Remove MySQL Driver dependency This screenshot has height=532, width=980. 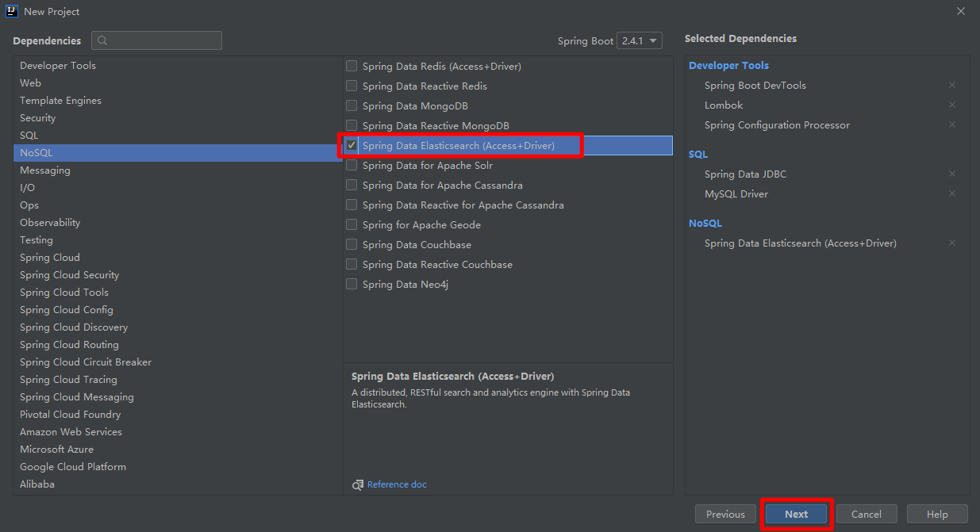(x=952, y=193)
